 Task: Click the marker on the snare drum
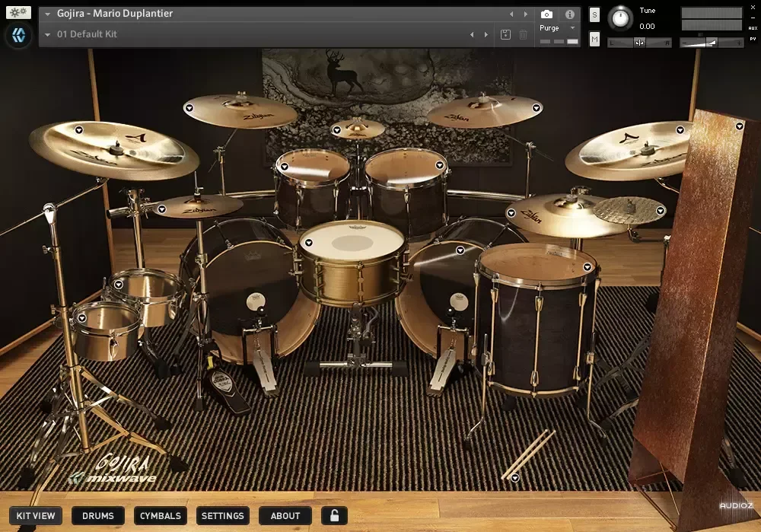pos(309,243)
